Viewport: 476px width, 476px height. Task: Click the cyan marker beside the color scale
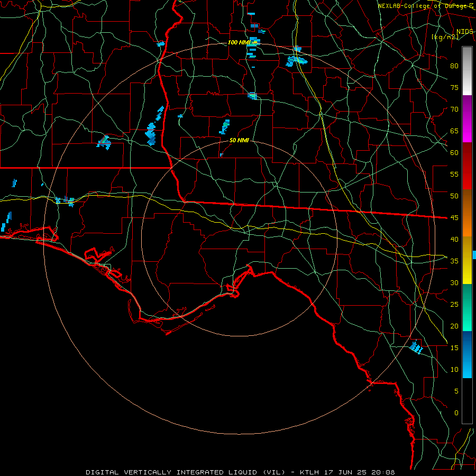click(x=474, y=255)
